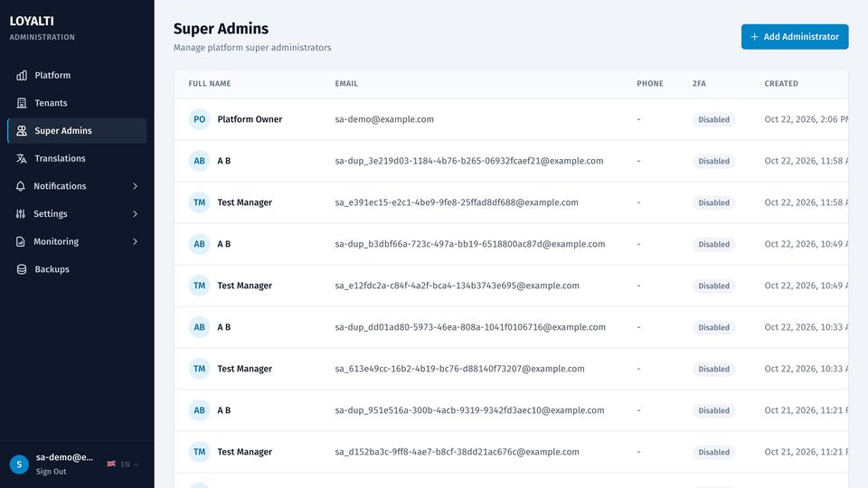Click the Created column header

click(x=781, y=83)
